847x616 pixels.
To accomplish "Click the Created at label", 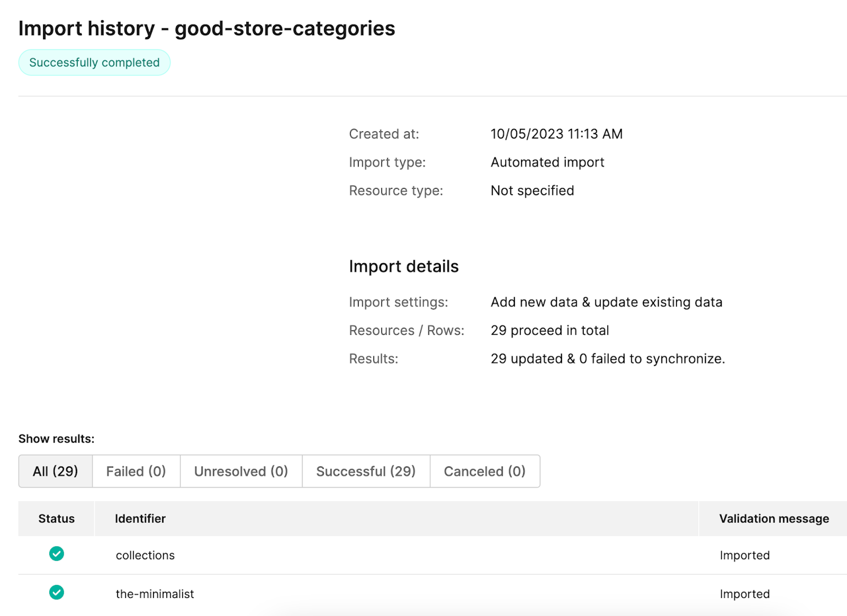I will [384, 134].
